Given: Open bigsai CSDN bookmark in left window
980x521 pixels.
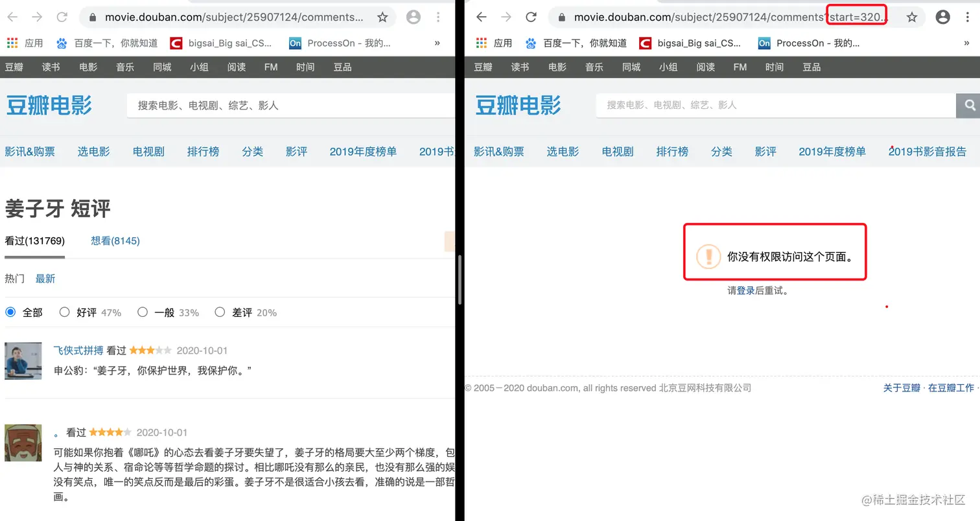Looking at the screenshot, I should tap(220, 43).
